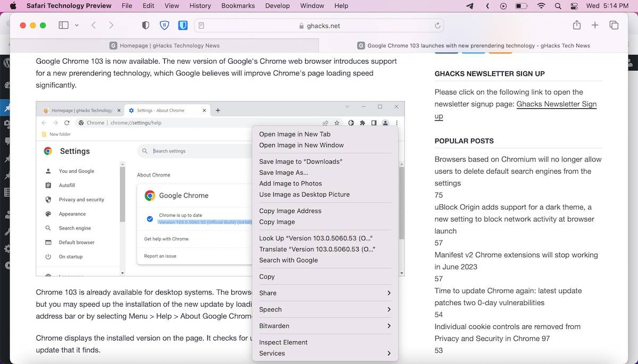
Task: Click the highlighted pin icon in the WordPress sidebar
Action: pyautogui.click(x=6, y=108)
